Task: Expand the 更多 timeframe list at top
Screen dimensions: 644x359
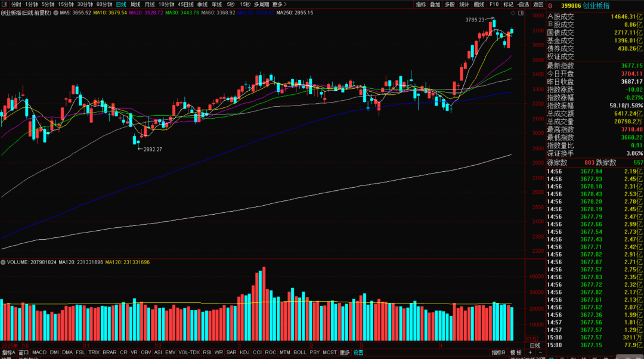Action: tap(278, 4)
